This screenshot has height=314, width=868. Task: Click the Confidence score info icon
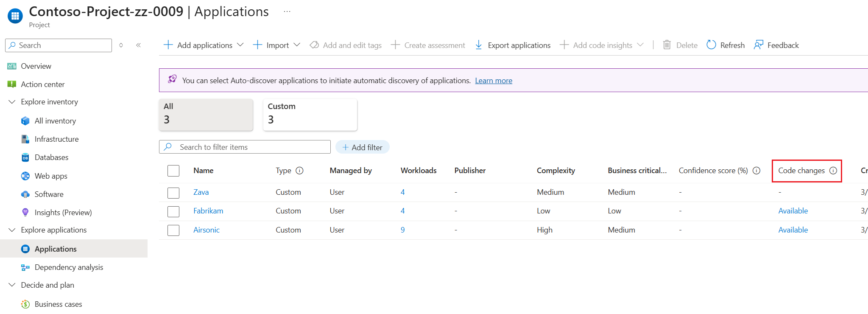click(x=756, y=171)
